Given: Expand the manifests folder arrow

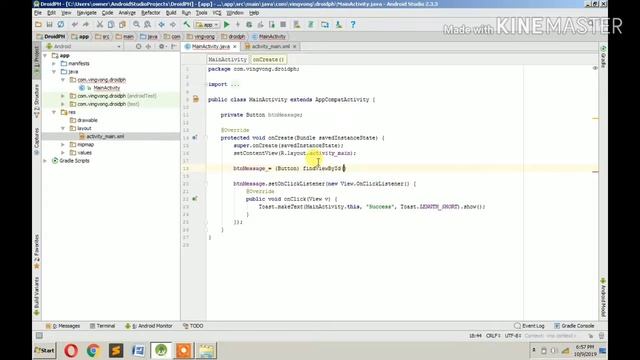Looking at the screenshot, I should pyautogui.click(x=54, y=64).
